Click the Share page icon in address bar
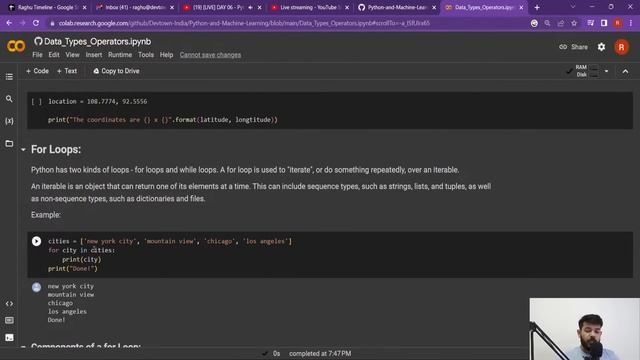 click(561, 23)
